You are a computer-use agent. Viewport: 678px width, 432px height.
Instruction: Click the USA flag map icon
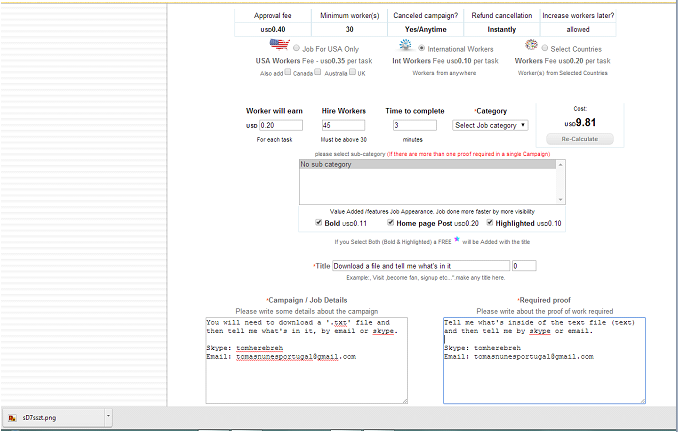[280, 44]
